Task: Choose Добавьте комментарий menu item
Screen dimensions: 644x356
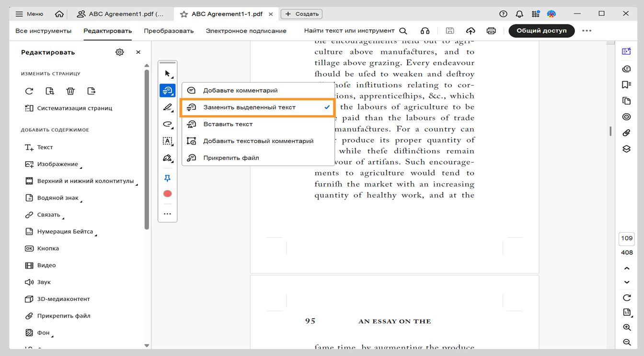Action: coord(258,90)
